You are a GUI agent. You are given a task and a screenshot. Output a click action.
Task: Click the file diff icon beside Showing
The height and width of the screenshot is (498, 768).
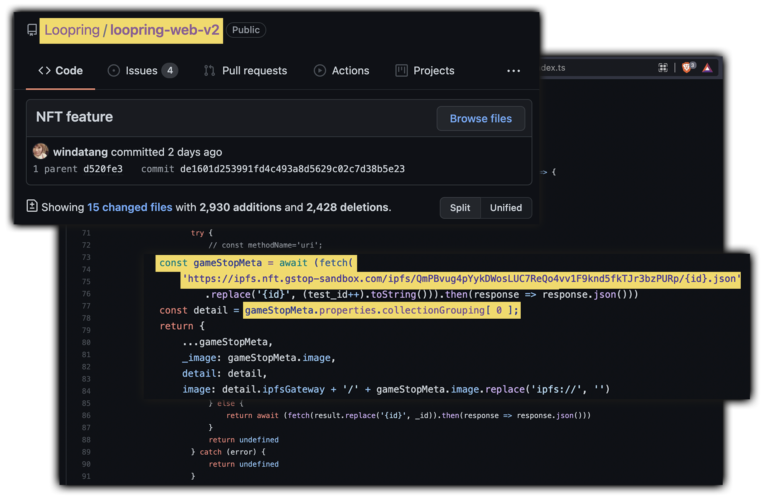click(32, 207)
